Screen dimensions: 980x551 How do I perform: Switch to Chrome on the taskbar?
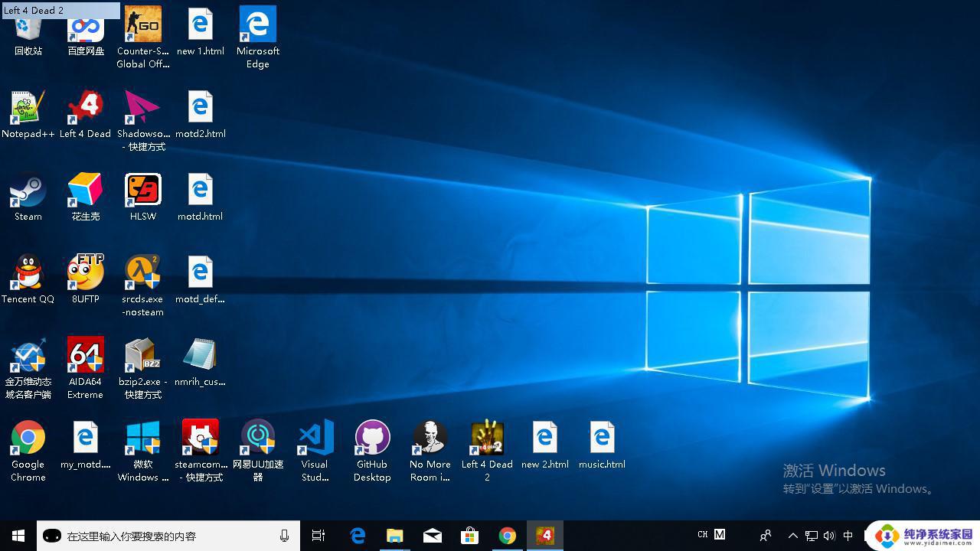click(x=507, y=536)
